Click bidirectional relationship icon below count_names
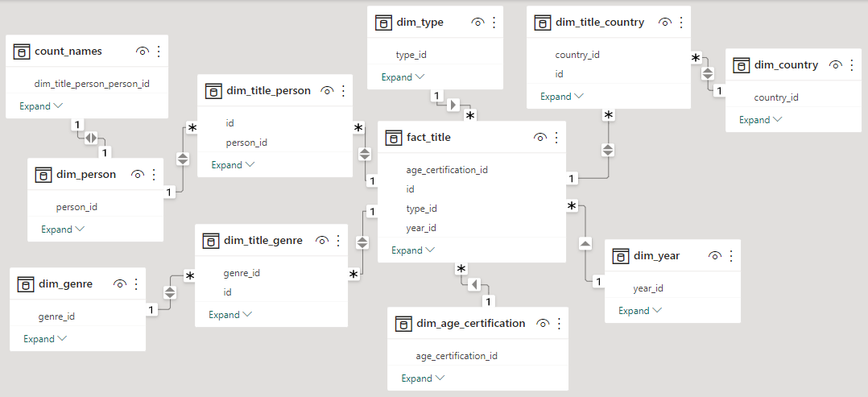Screen dimensions: 868x397 click(90, 137)
